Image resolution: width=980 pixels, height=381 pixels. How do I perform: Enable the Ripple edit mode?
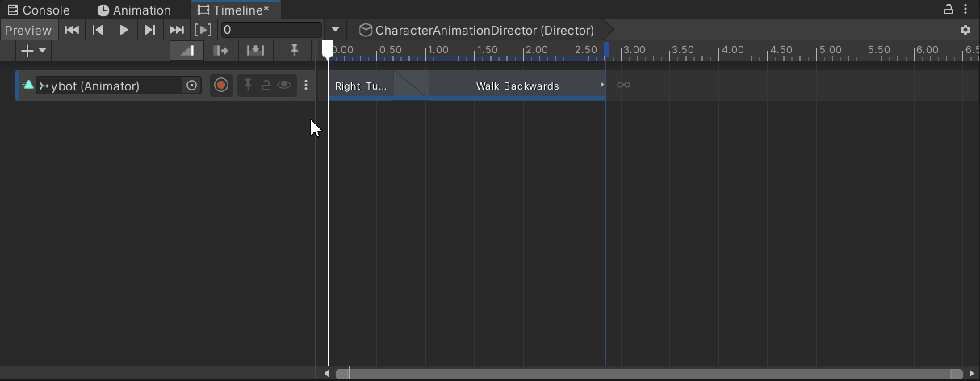(x=221, y=50)
